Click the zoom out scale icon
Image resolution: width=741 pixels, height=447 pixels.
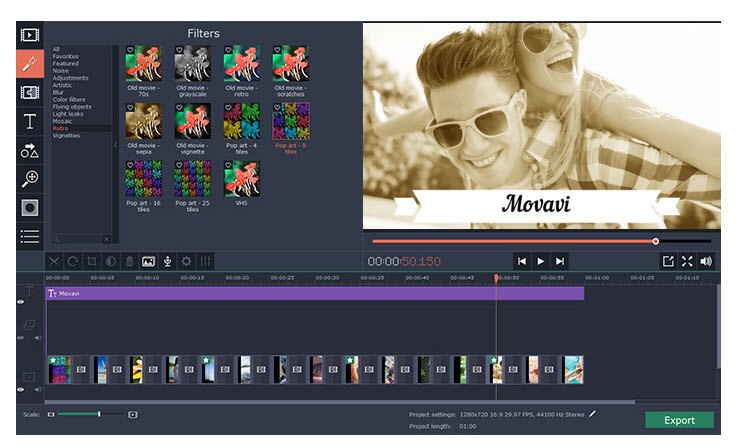[51, 414]
